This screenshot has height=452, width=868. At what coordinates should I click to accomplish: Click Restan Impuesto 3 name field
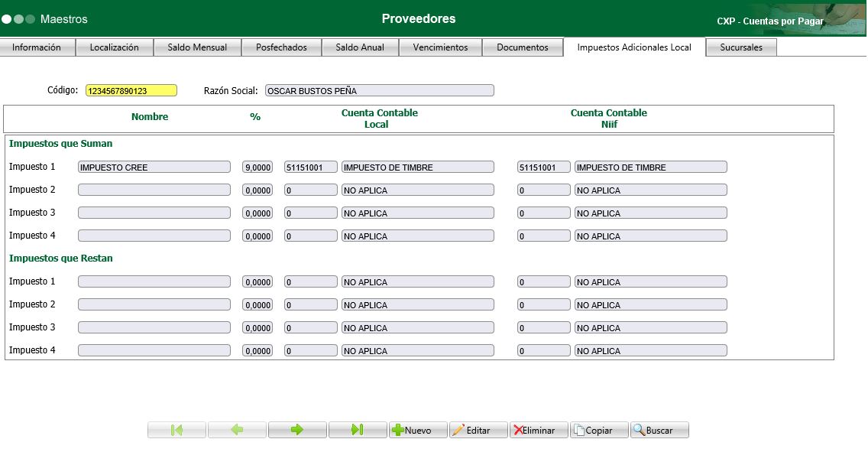click(154, 327)
